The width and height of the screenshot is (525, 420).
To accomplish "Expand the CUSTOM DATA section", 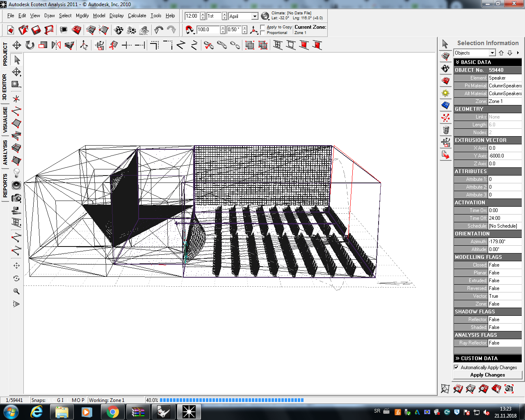I will point(488,358).
